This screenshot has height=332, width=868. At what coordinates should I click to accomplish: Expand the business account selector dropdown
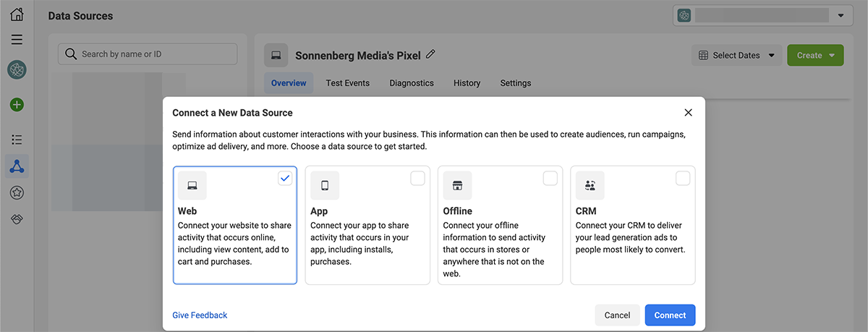tap(762, 15)
